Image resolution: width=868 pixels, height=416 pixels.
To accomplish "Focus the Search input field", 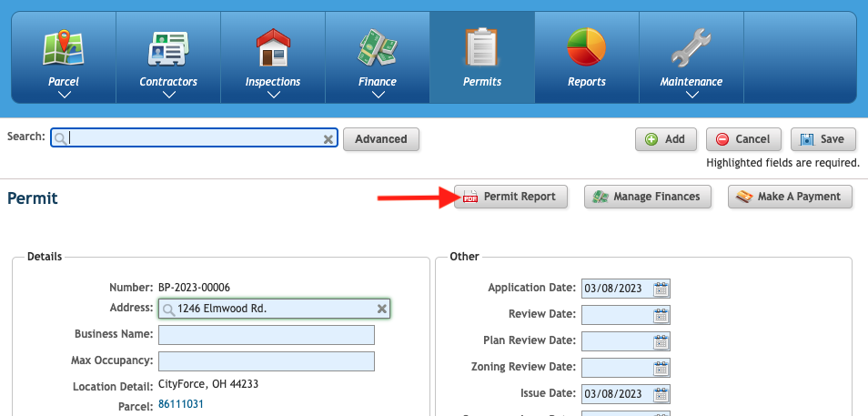I will 194,138.
